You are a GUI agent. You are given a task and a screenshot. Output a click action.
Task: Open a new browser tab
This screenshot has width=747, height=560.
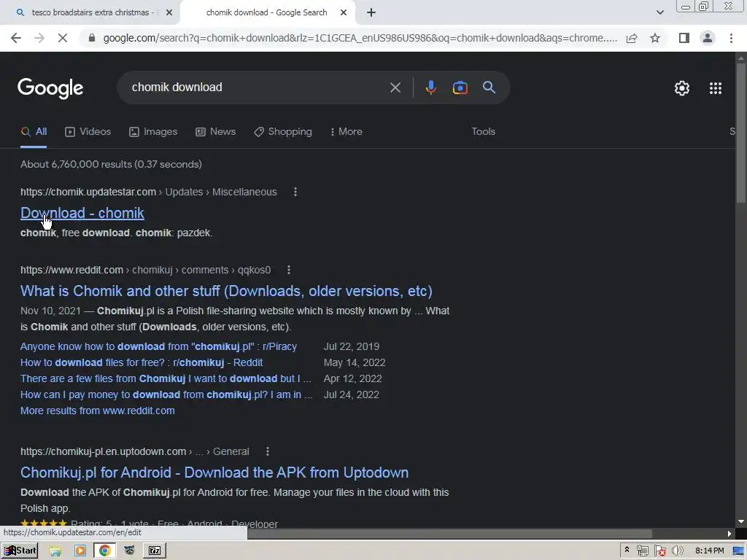pyautogui.click(x=371, y=13)
